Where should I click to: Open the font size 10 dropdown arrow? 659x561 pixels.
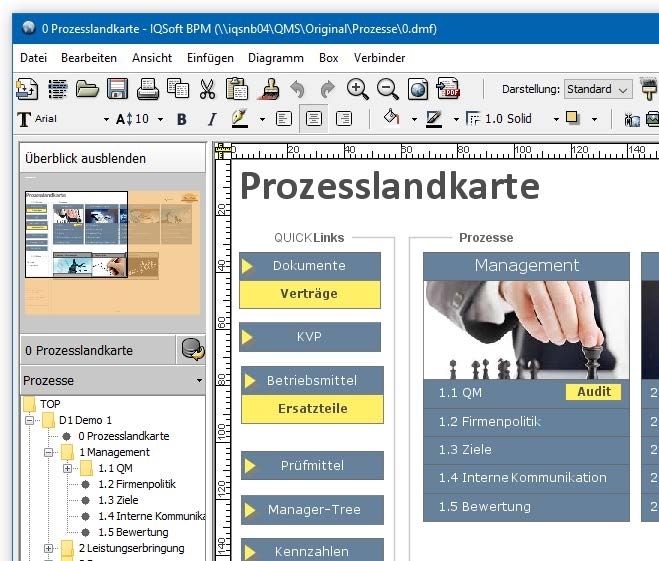tap(161, 120)
